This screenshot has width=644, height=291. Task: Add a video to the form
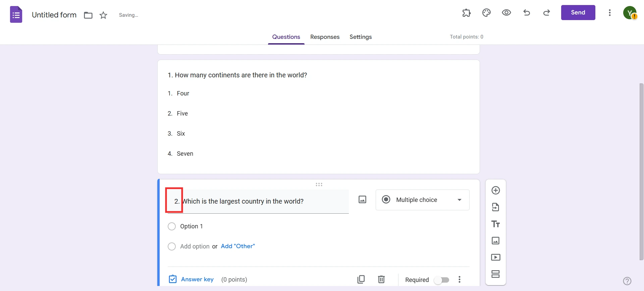(496, 258)
